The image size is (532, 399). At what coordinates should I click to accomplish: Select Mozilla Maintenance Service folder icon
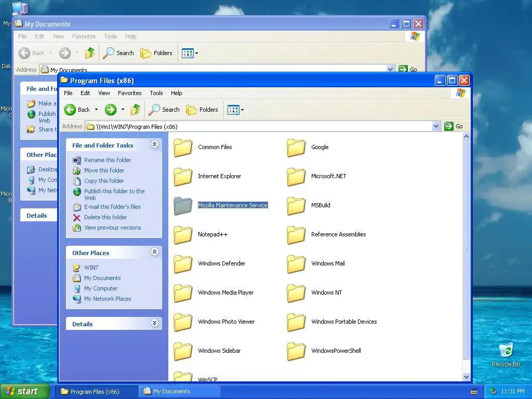183,206
